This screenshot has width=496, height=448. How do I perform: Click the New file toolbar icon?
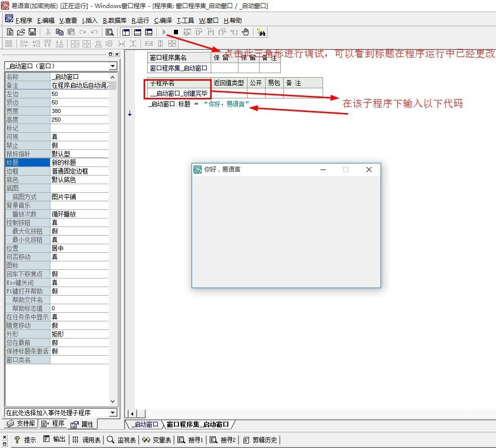click(10, 32)
